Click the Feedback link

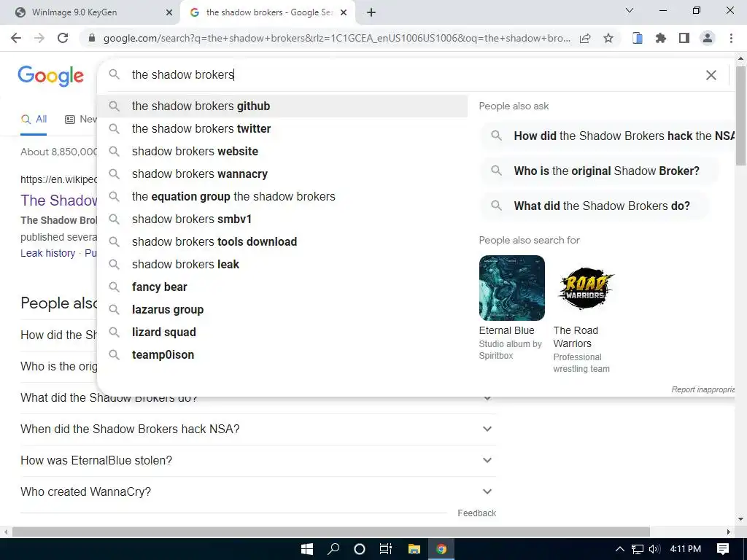(x=477, y=513)
